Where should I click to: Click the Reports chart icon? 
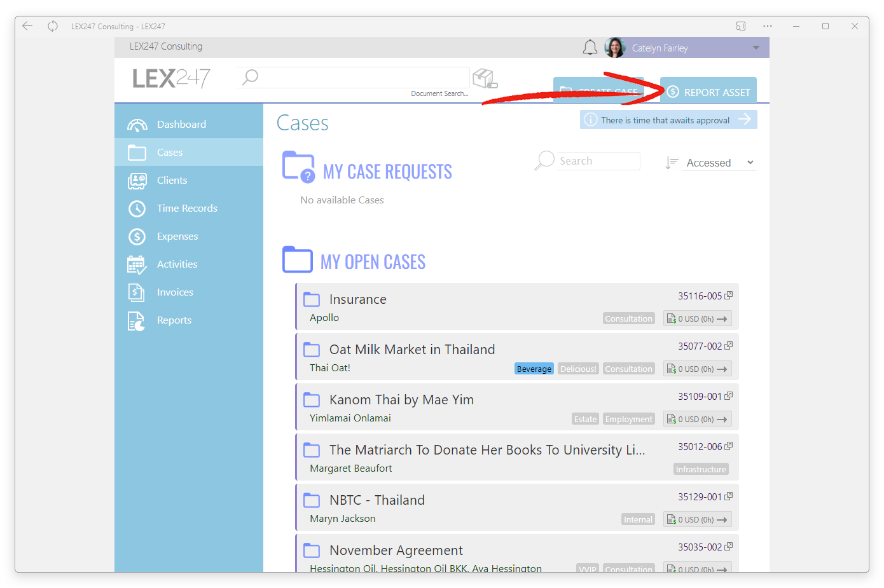coord(136,321)
